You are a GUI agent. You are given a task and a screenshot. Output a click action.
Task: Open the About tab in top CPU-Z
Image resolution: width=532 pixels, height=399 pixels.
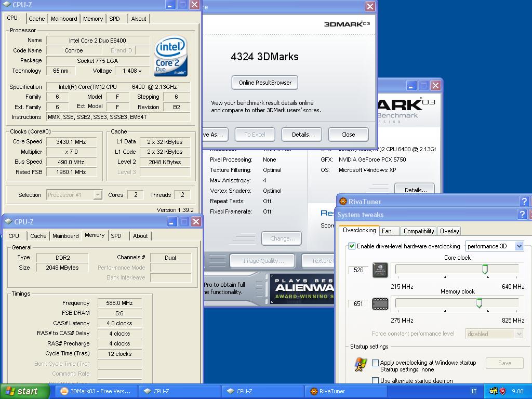(x=138, y=19)
